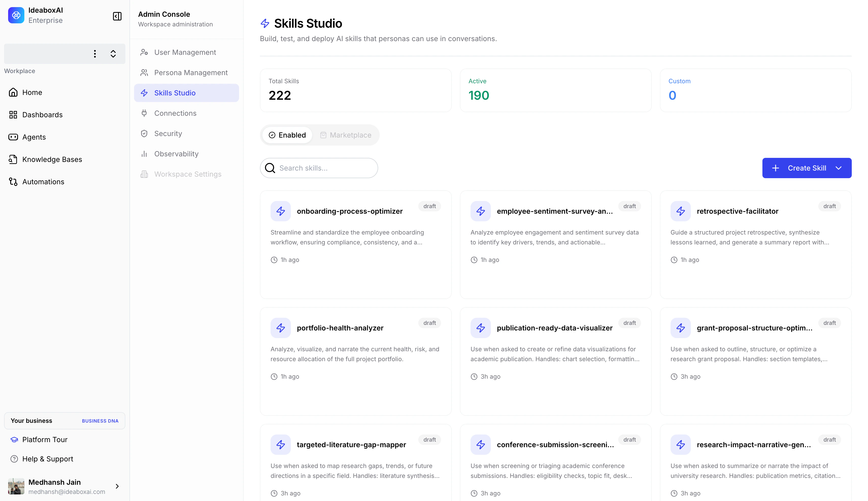Click the Connections plug icon
Image resolution: width=868 pixels, height=501 pixels.
click(144, 113)
